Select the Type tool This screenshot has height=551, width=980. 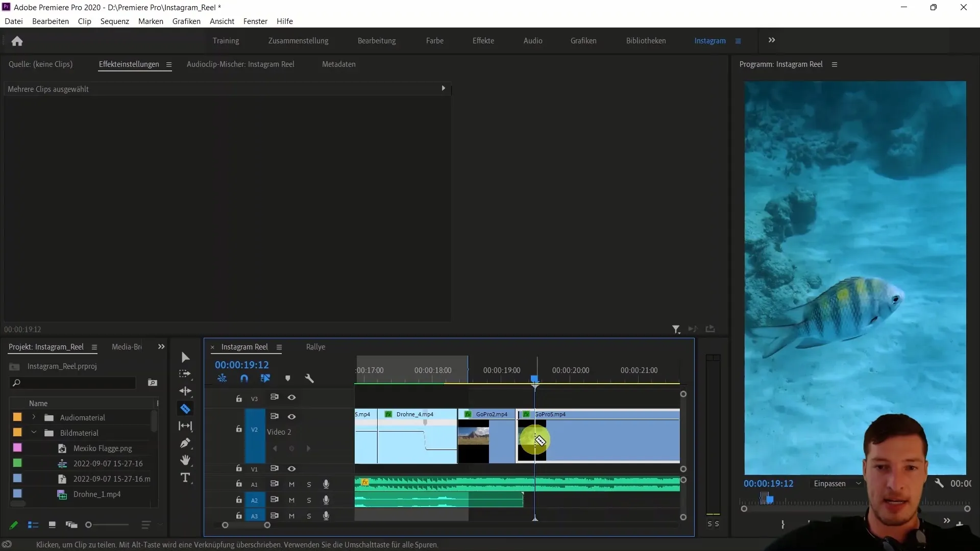[x=185, y=478]
